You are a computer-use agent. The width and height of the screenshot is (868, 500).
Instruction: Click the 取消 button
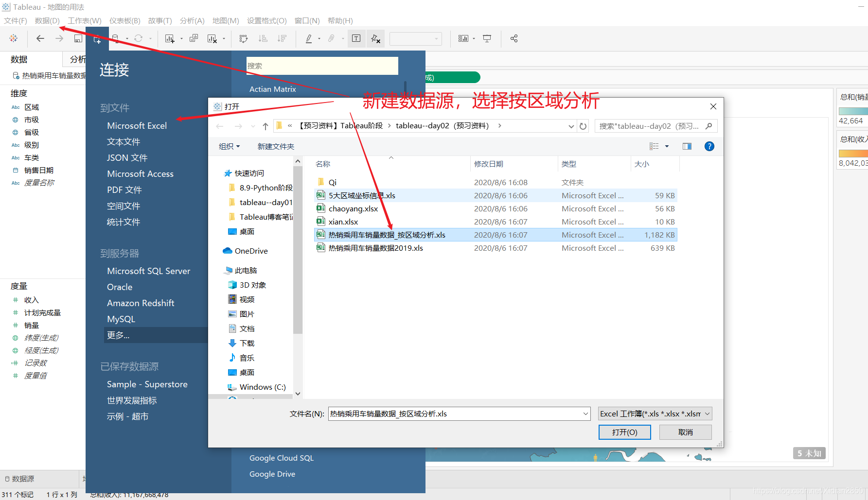(x=685, y=432)
